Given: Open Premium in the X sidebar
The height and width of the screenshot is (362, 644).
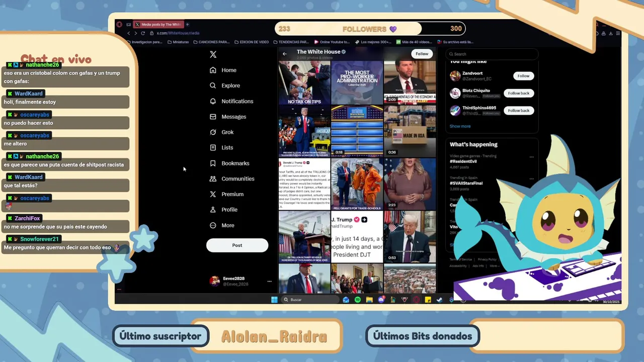Looking at the screenshot, I should (226, 194).
